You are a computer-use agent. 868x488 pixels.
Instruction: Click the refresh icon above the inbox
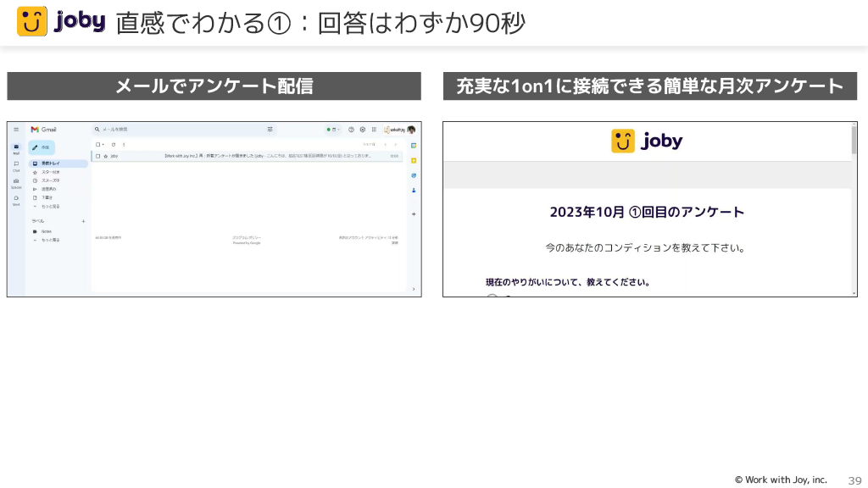click(114, 145)
